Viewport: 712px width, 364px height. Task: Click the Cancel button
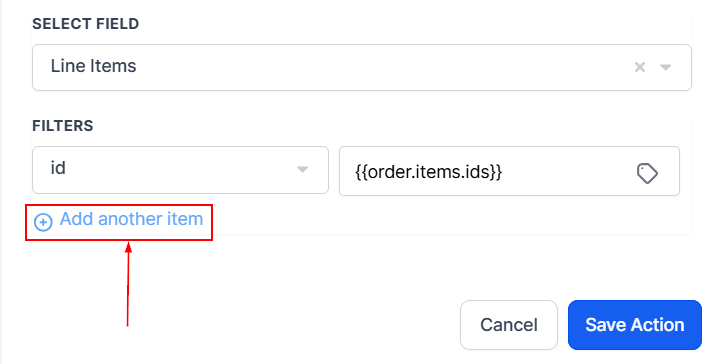click(x=509, y=325)
